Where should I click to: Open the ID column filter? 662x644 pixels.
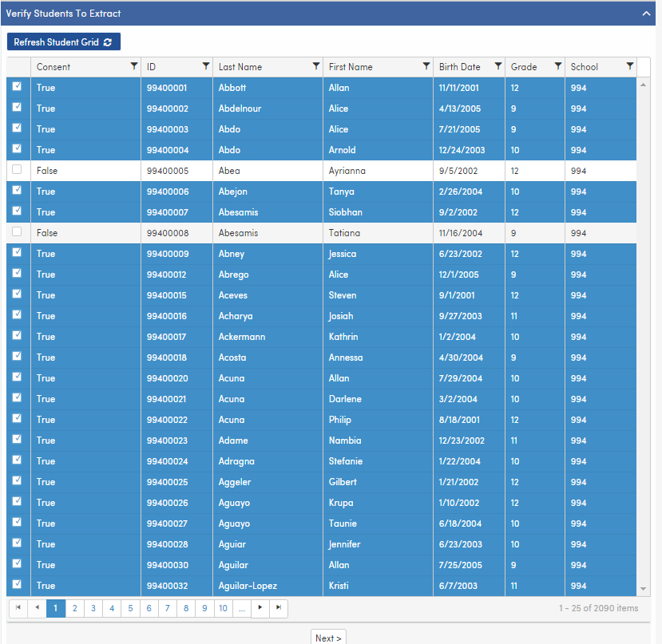pyautogui.click(x=205, y=67)
